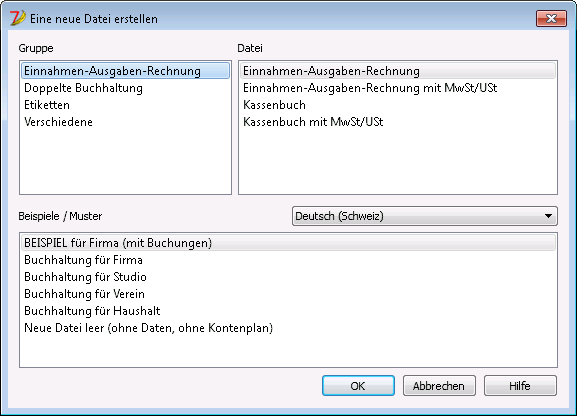577x416 pixels.
Task: Click the language dropdown arrow
Action: (x=548, y=216)
